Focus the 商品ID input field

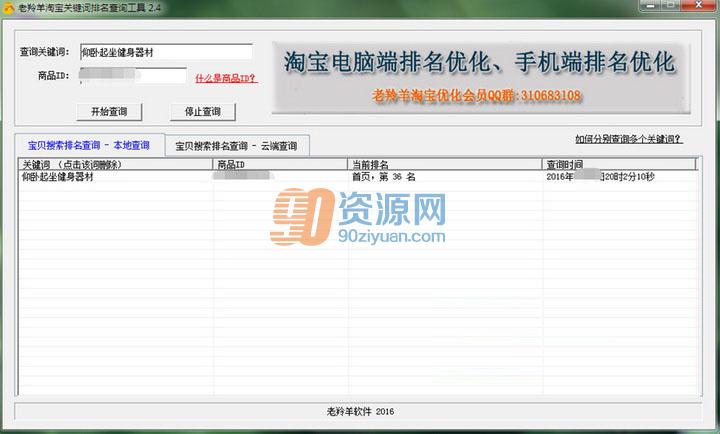click(133, 75)
